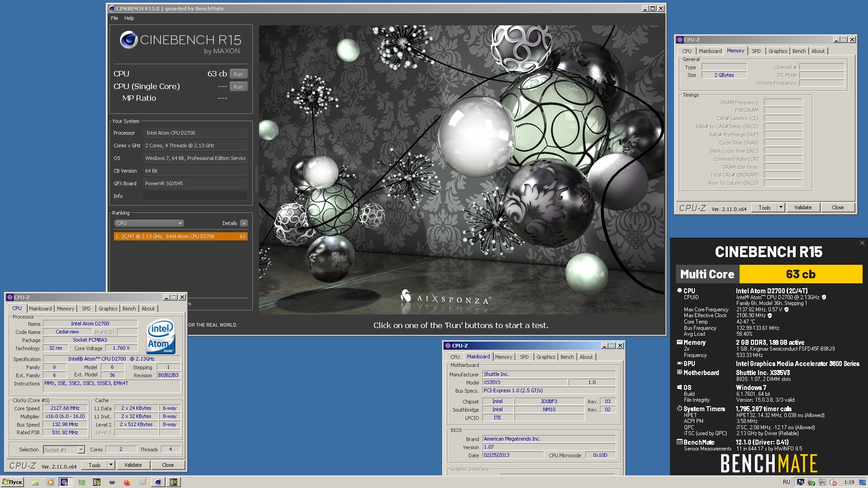
Task: Click the quick-launch BenchMate icon next to the picture icon
Action: click(96, 482)
